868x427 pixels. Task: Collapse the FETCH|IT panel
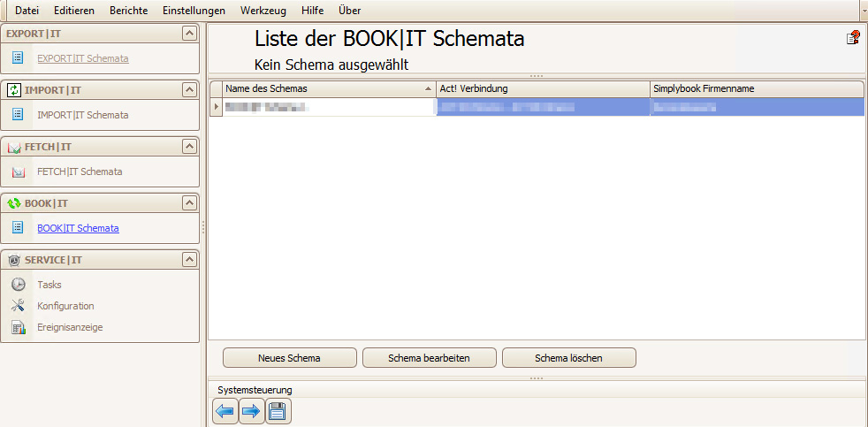(189, 147)
